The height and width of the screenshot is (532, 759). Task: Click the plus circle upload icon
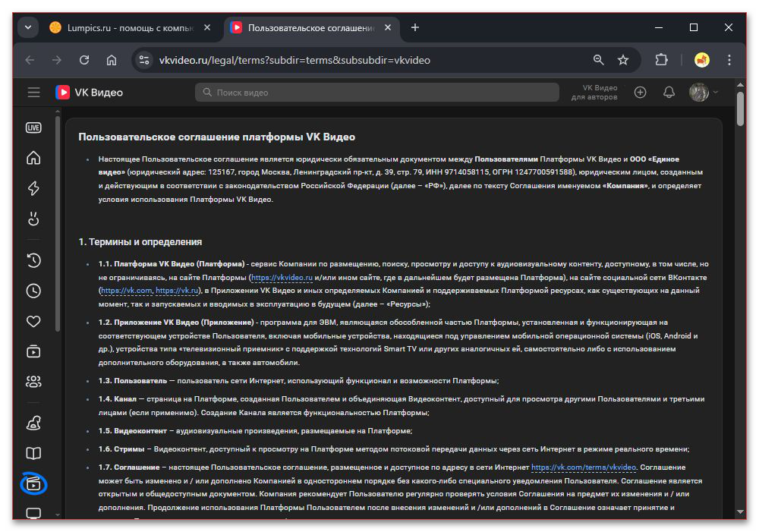click(x=640, y=92)
